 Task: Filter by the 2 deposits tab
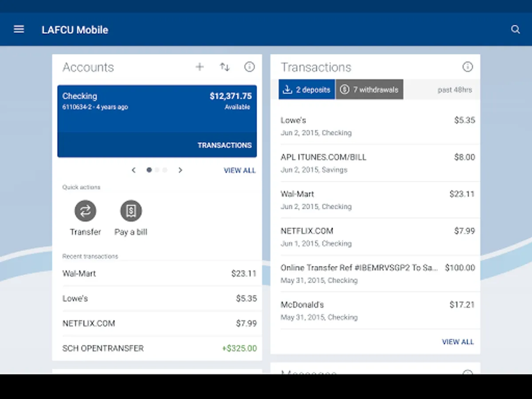tap(307, 90)
